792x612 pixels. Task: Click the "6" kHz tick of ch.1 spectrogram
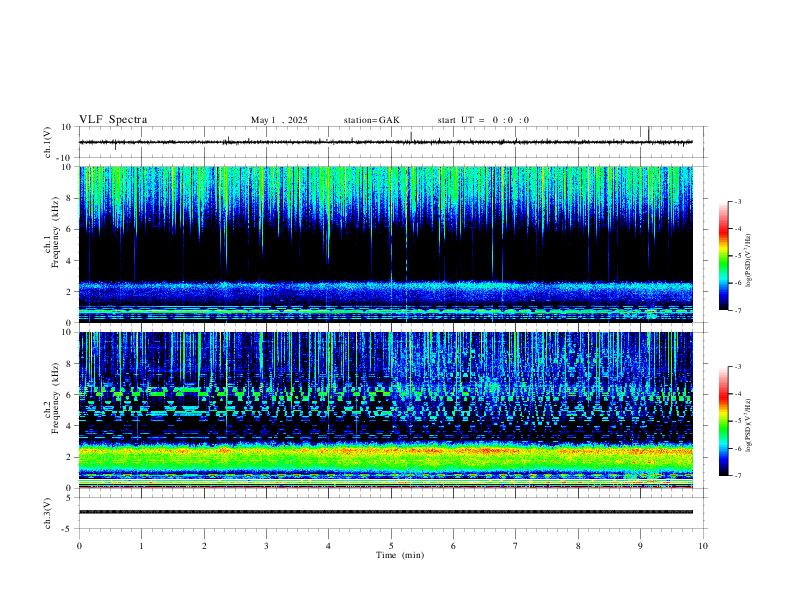click(x=70, y=229)
